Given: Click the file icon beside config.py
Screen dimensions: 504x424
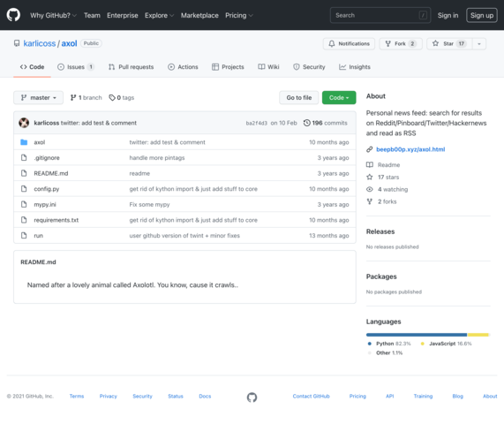Looking at the screenshot, I should coord(24,188).
